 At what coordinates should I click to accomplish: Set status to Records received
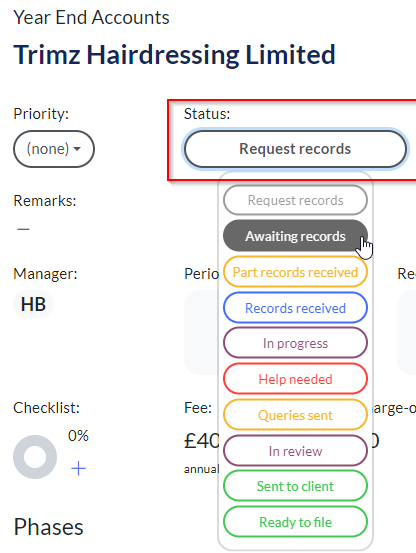coord(295,308)
